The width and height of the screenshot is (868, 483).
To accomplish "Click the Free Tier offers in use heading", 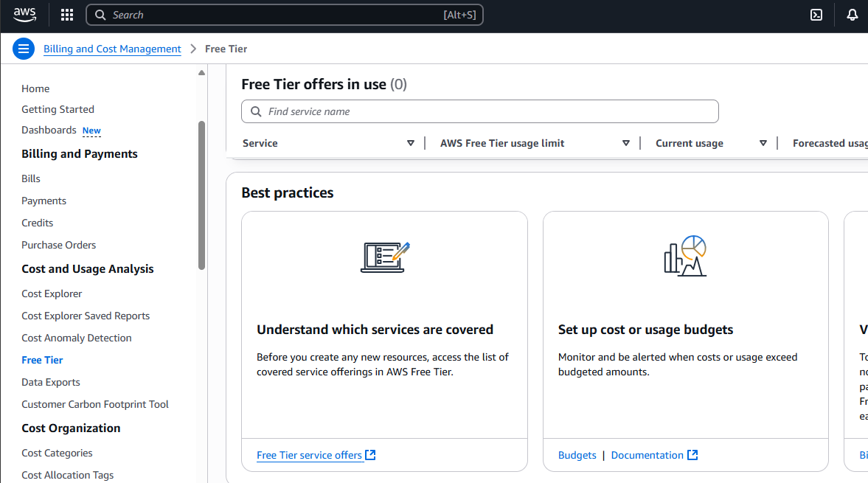I will coord(324,84).
